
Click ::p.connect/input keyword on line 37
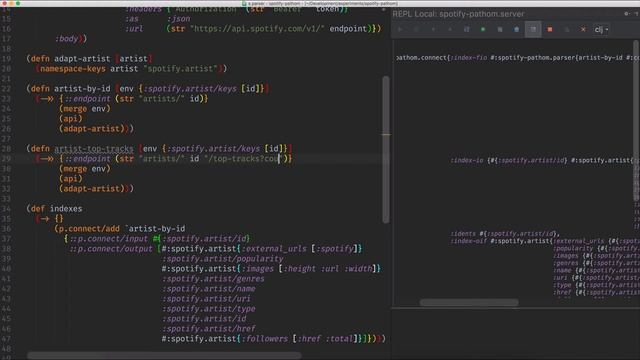pos(108,239)
